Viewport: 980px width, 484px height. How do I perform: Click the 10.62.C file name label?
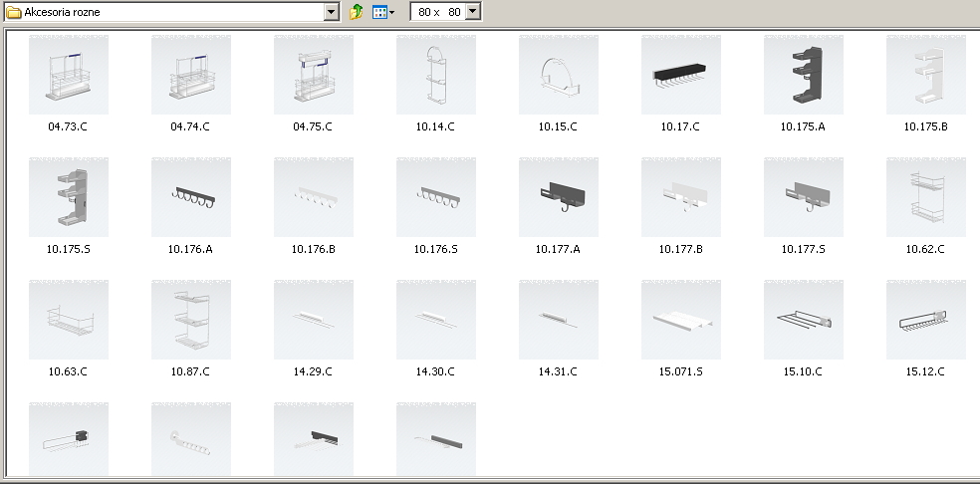(x=925, y=249)
